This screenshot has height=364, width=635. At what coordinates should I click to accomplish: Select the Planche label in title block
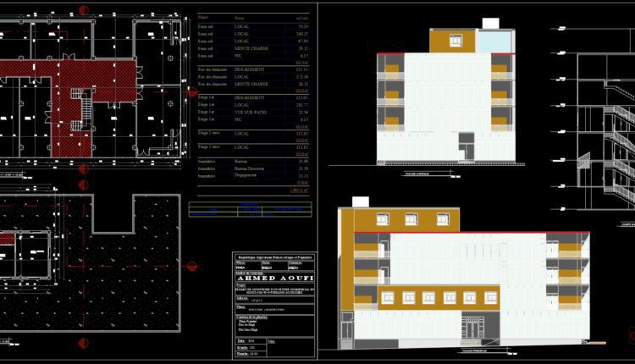pos(243,354)
